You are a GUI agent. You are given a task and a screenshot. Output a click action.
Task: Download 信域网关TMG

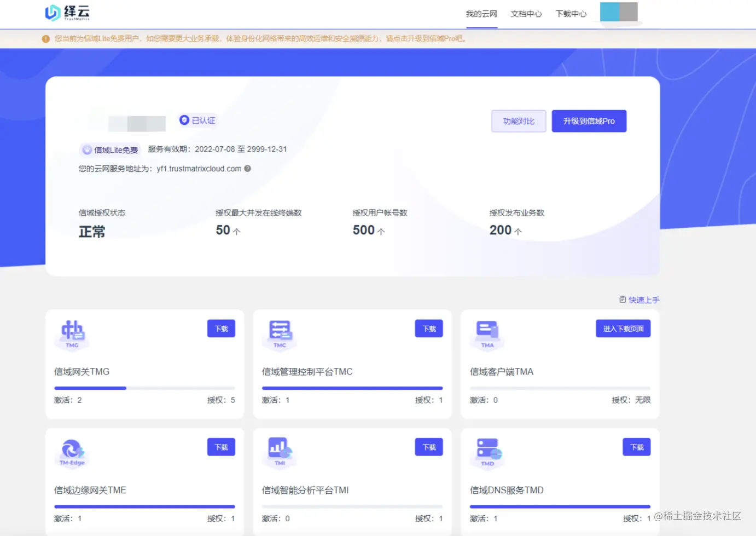pos(221,328)
